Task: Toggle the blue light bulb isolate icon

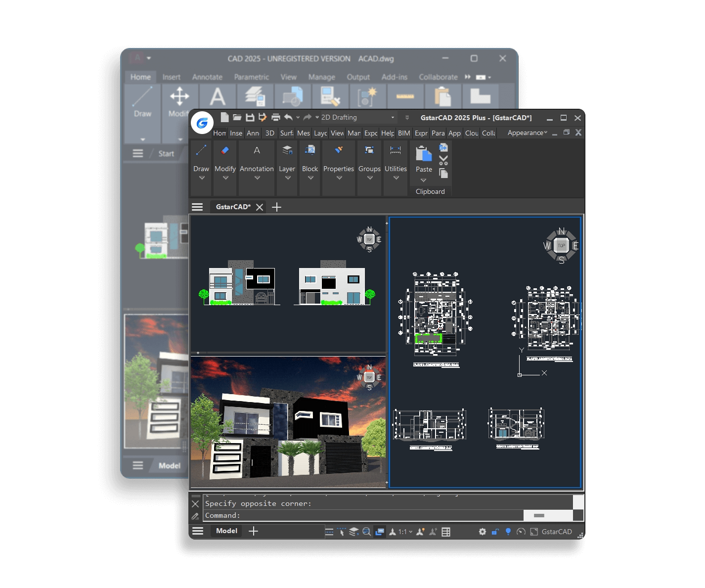Action: pos(508,532)
